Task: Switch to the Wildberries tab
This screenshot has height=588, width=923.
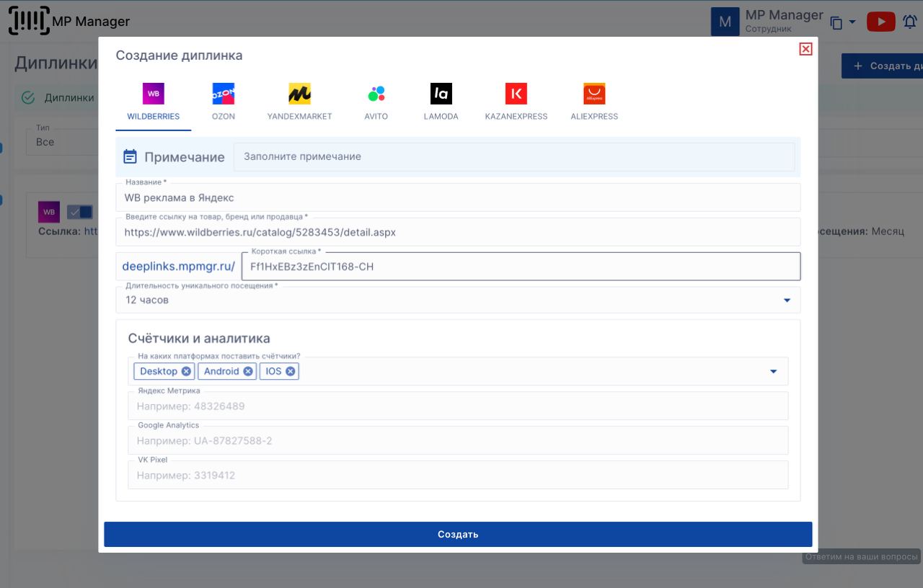Action: pos(154,102)
